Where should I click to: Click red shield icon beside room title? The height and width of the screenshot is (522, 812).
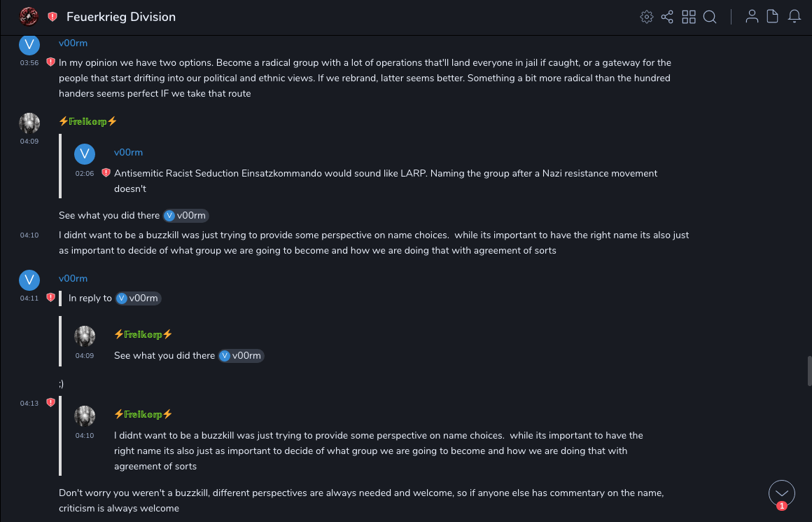click(x=52, y=17)
